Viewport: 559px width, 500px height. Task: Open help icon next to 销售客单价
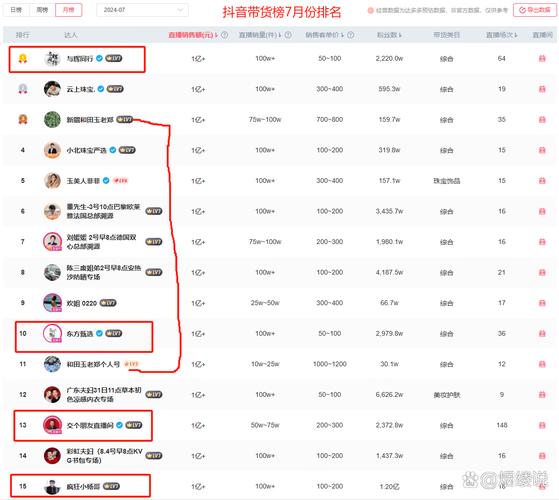pos(350,35)
